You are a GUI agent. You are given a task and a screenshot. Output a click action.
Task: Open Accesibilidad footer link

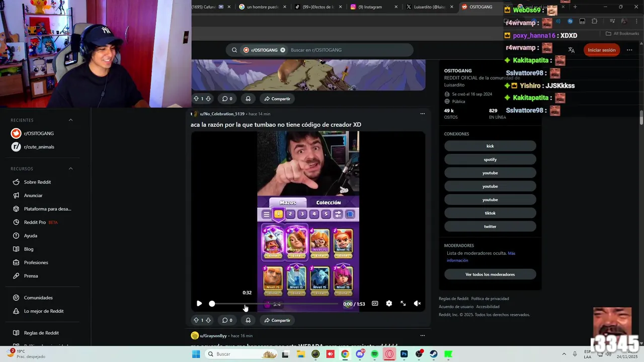coord(488,307)
